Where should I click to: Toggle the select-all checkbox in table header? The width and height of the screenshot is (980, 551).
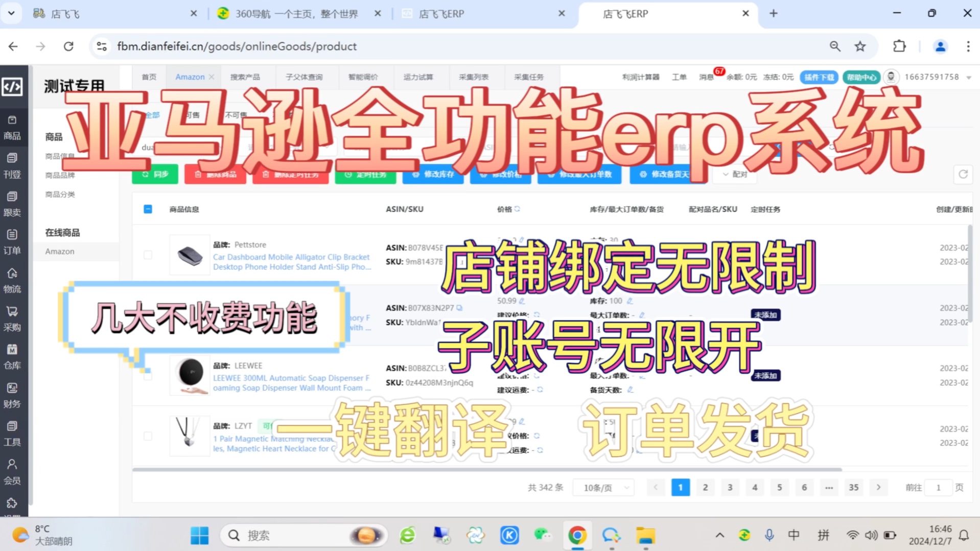(148, 209)
